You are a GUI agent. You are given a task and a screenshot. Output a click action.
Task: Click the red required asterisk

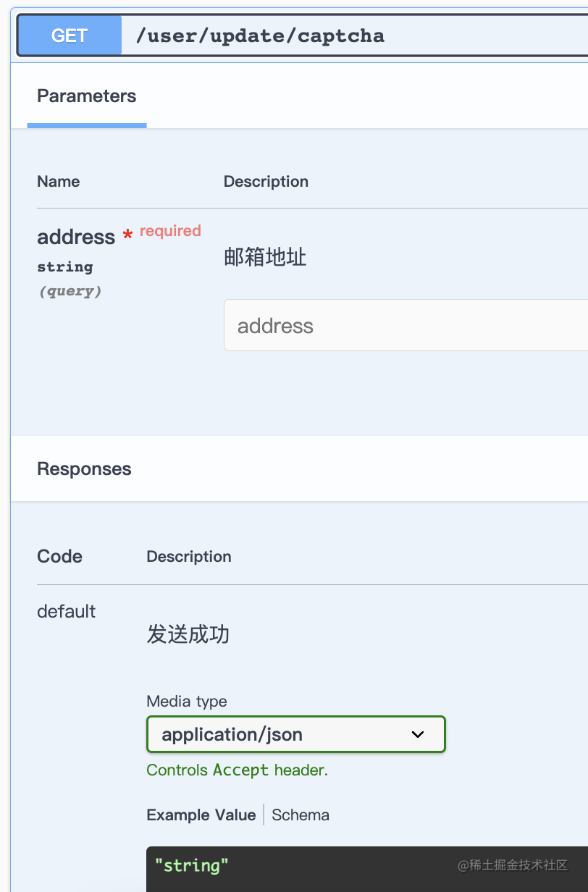point(127,235)
